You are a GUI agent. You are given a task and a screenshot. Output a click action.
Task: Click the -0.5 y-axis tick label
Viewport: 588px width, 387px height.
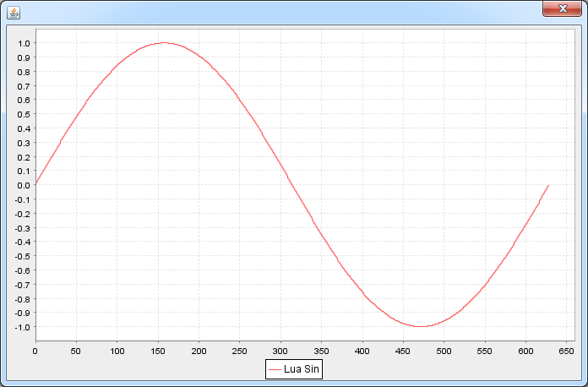22,256
